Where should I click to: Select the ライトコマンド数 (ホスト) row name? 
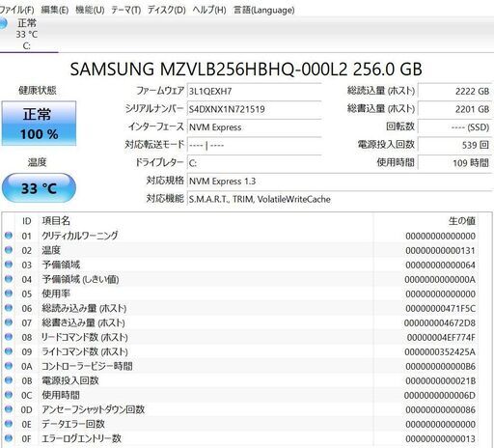click(85, 351)
